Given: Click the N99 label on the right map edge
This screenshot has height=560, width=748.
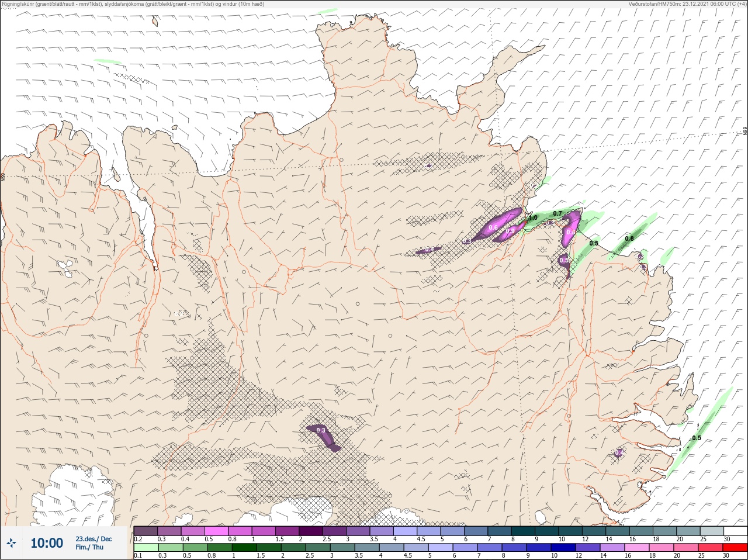Looking at the screenshot, I should pyautogui.click(x=745, y=132).
